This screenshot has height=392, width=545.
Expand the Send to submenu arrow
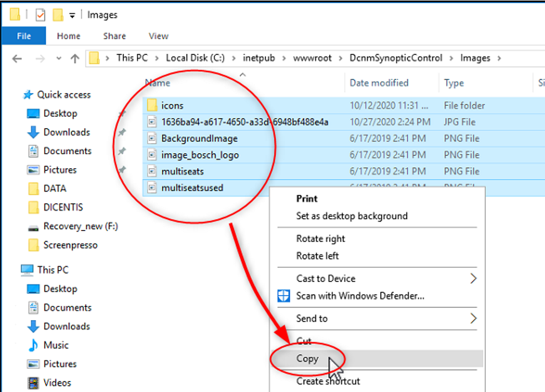coord(473,318)
